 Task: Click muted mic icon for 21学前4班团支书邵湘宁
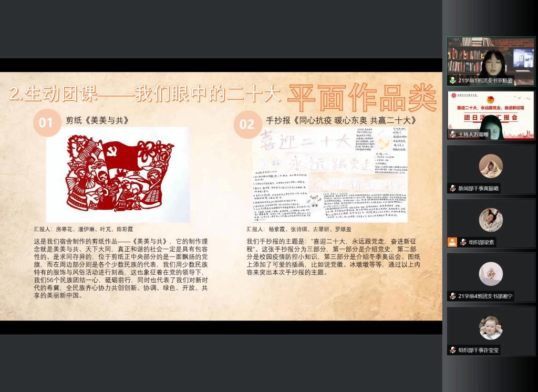[x=452, y=296]
